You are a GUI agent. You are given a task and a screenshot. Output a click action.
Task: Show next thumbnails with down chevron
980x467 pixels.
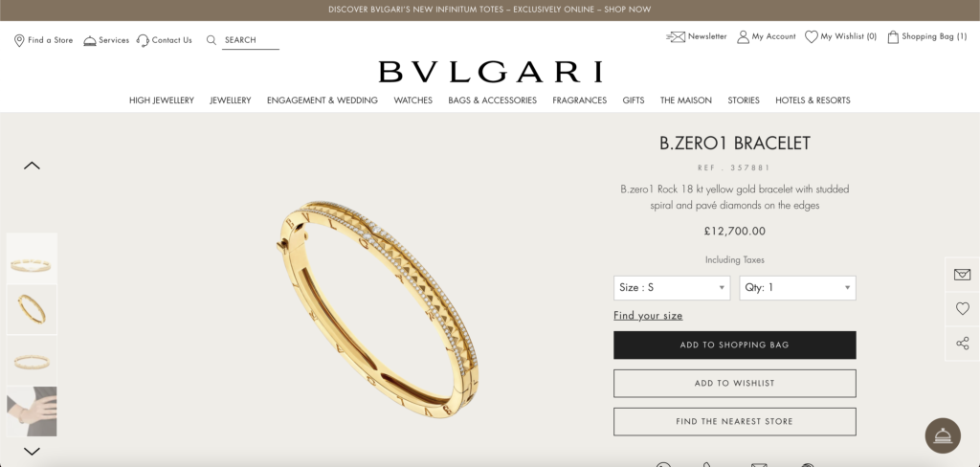coord(32,451)
